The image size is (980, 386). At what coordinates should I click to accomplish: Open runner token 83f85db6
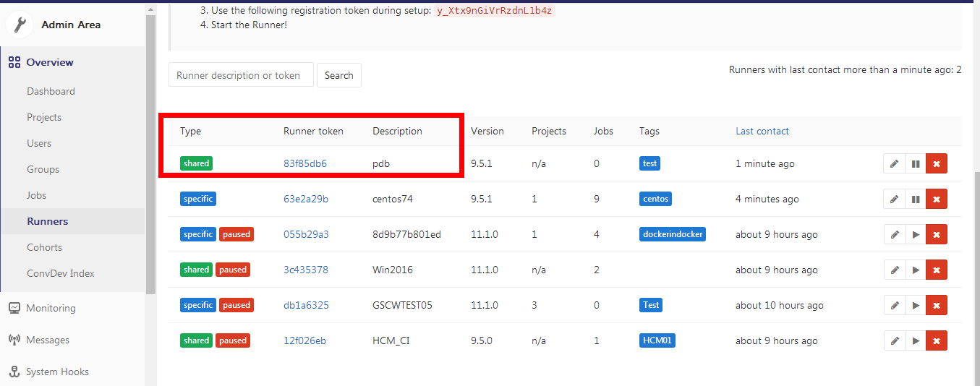click(x=305, y=163)
